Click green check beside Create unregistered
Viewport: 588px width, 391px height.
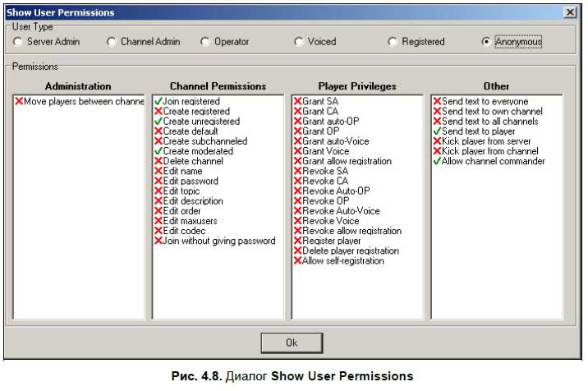[x=158, y=122]
